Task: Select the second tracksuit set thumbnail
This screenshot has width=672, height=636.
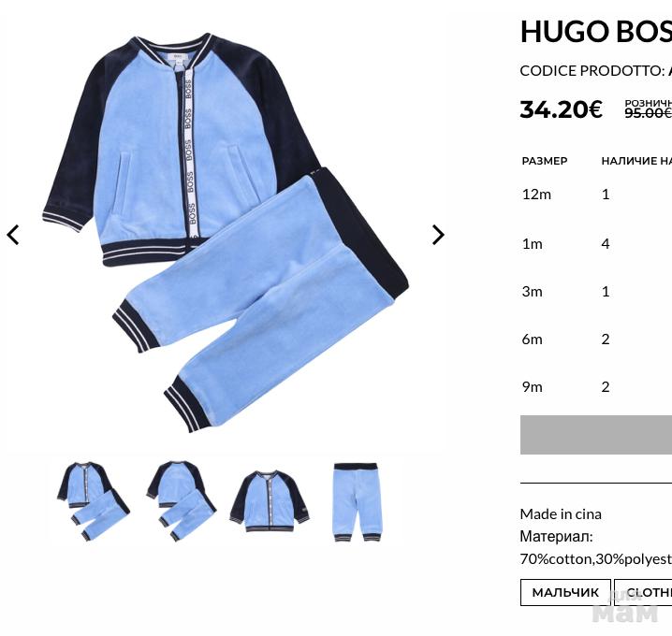Action: [182, 501]
